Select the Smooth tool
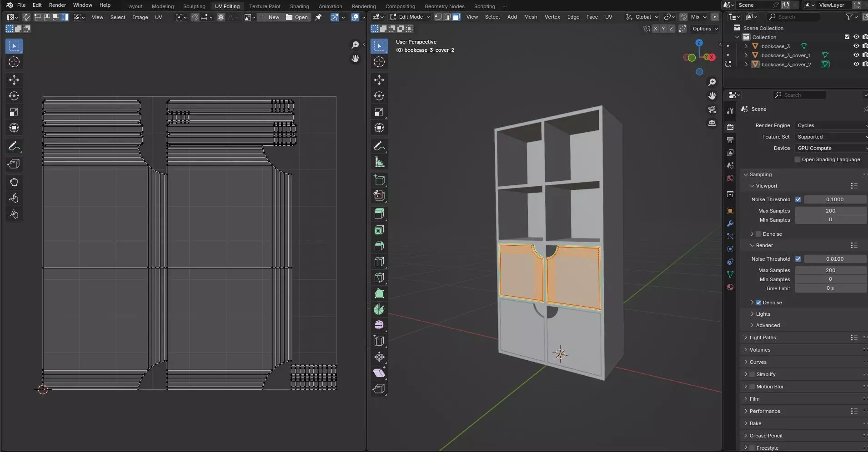The image size is (868, 452). 379,325
